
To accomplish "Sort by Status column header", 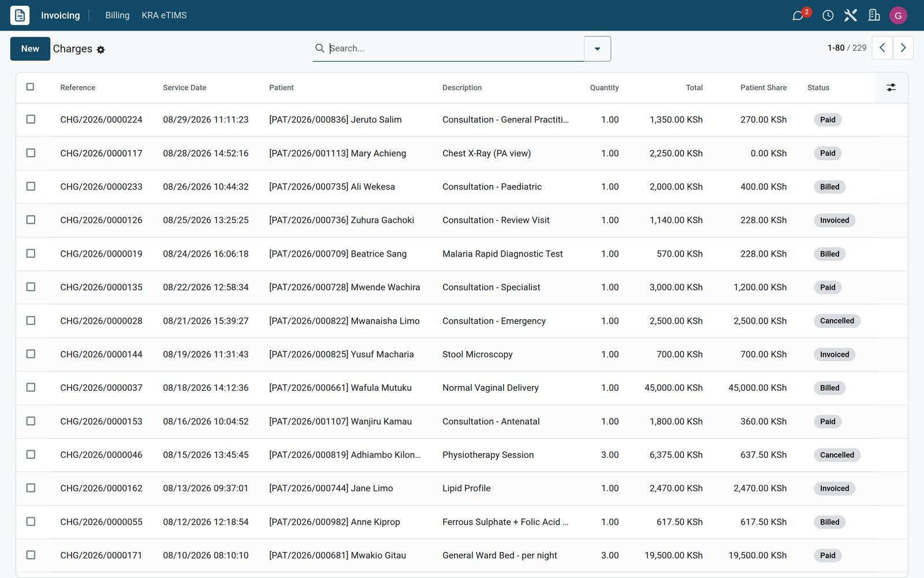I will click(x=818, y=88).
